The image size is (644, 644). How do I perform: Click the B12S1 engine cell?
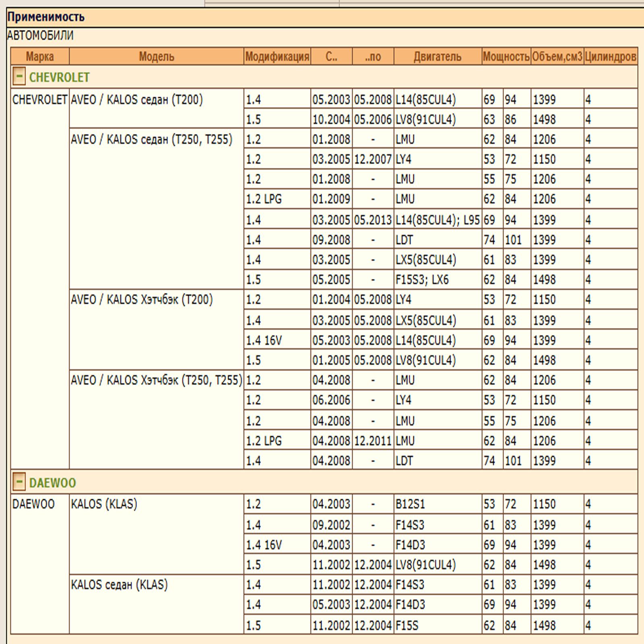410,504
